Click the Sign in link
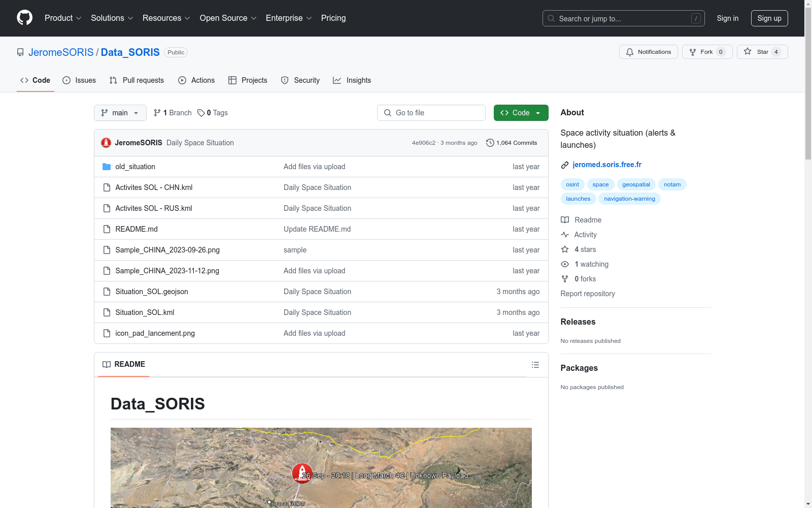The height and width of the screenshot is (508, 812). 728,18
